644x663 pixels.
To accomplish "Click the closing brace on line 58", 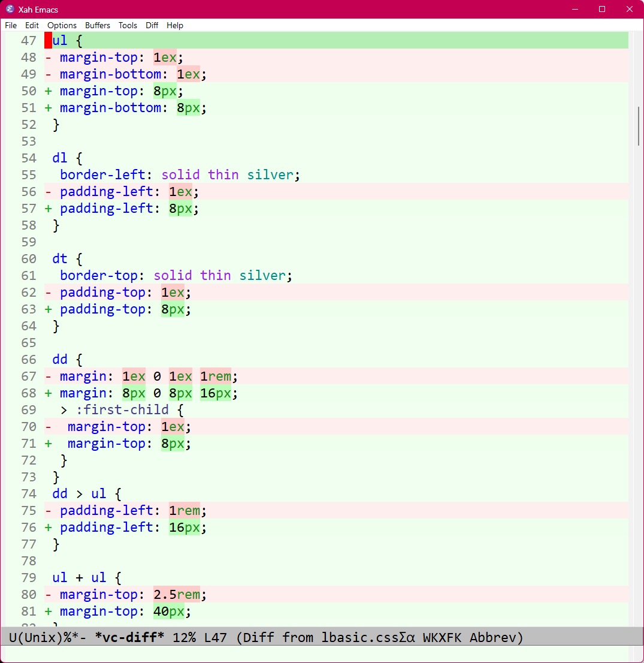I will pos(56,225).
